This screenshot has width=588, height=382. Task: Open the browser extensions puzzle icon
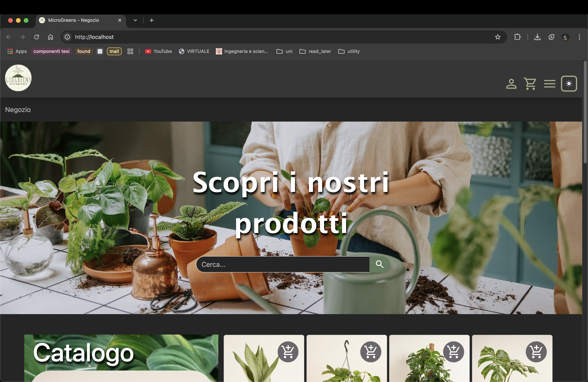(517, 37)
